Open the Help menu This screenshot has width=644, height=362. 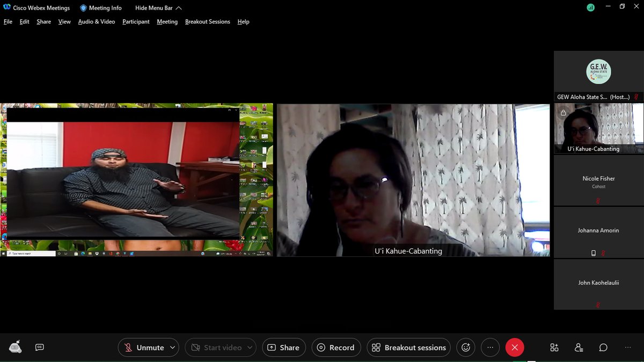(x=243, y=22)
